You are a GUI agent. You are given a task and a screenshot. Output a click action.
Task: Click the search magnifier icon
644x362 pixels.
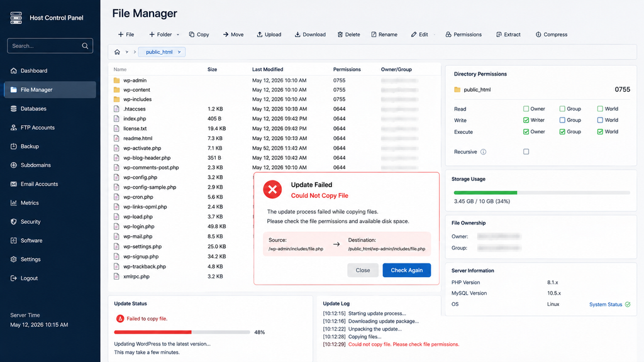tap(85, 46)
